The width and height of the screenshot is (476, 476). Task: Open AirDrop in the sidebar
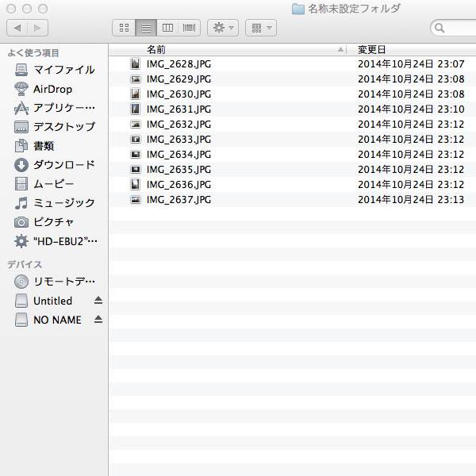tap(52, 89)
